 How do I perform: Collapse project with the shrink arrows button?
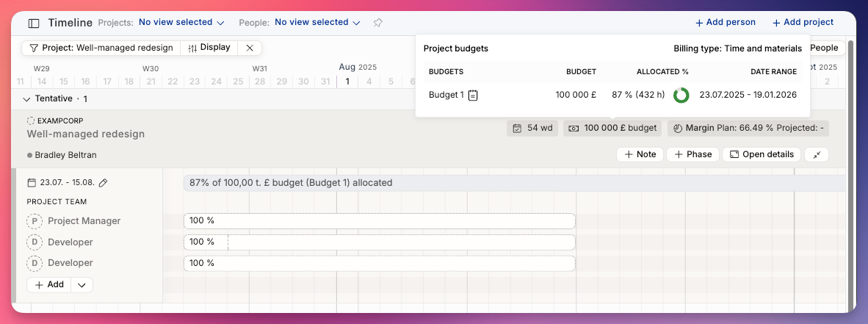[x=816, y=154]
